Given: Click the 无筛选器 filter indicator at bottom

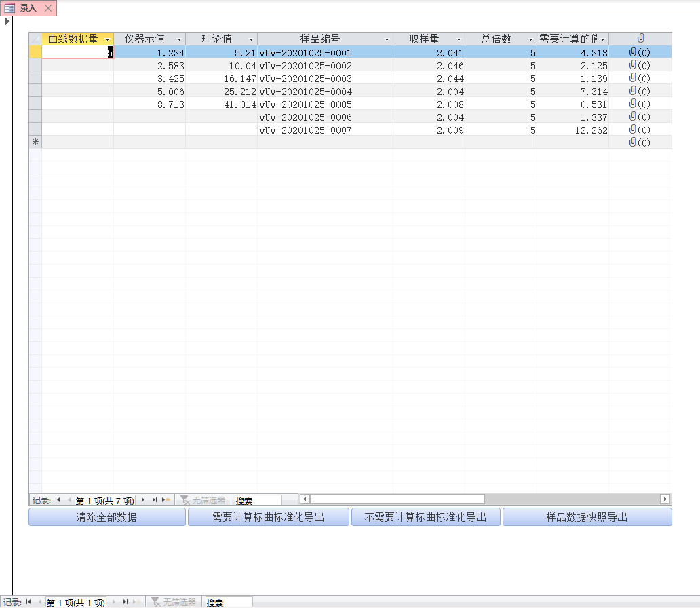Looking at the screenshot, I should point(174,602).
